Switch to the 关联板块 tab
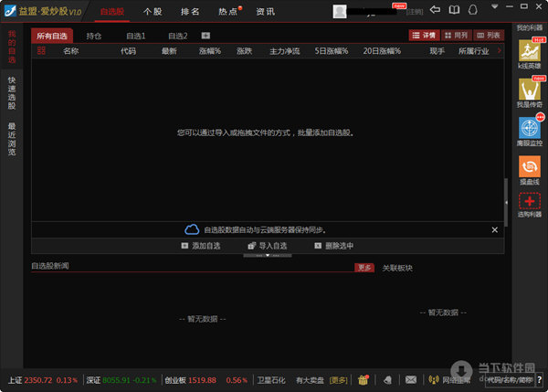Image resolution: width=548 pixels, height=392 pixels. (x=397, y=268)
